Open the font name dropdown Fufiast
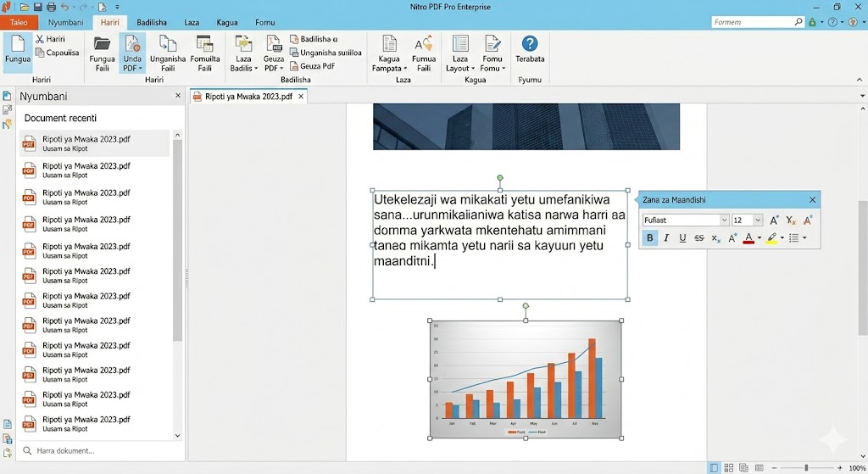The width and height of the screenshot is (868, 474). (x=724, y=220)
